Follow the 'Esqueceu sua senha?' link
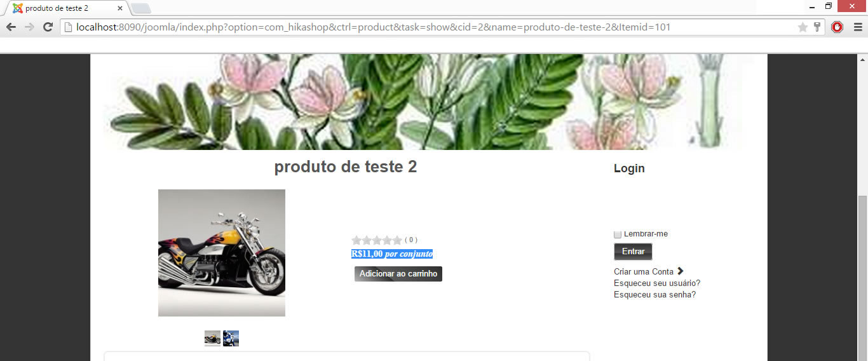This screenshot has width=868, height=361. [x=654, y=294]
